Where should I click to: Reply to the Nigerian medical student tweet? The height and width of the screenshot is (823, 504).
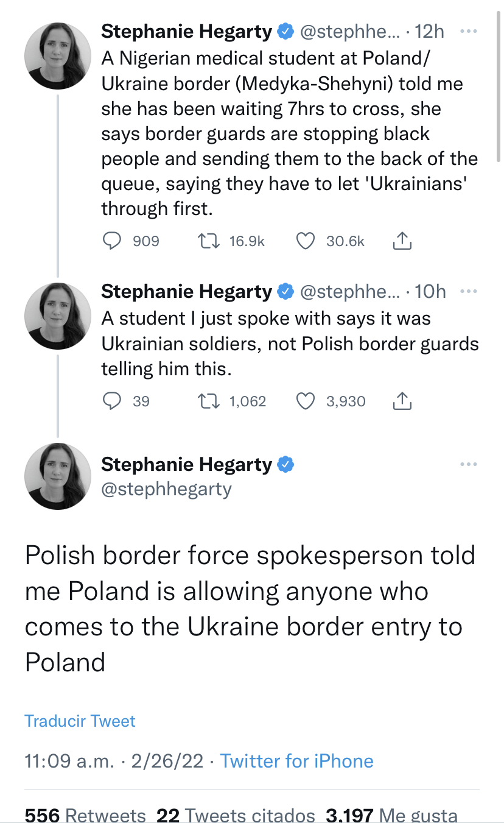click(x=111, y=241)
